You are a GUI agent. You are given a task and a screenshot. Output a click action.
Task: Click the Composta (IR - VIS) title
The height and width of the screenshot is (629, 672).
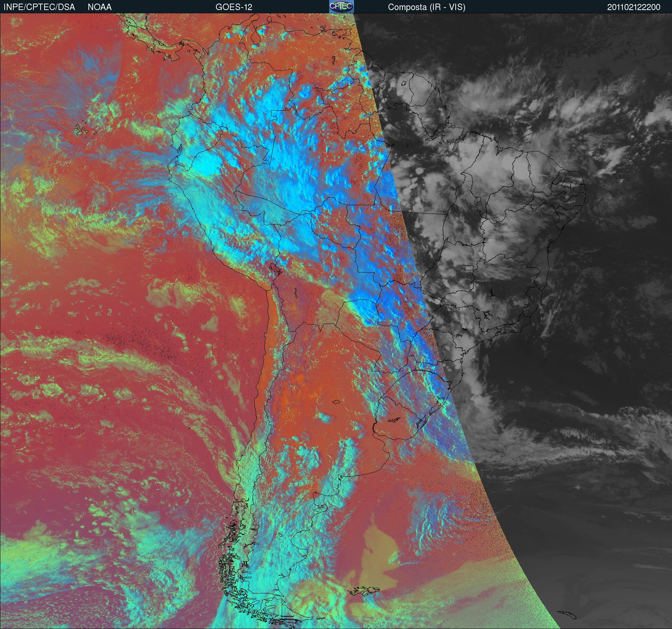[427, 7]
